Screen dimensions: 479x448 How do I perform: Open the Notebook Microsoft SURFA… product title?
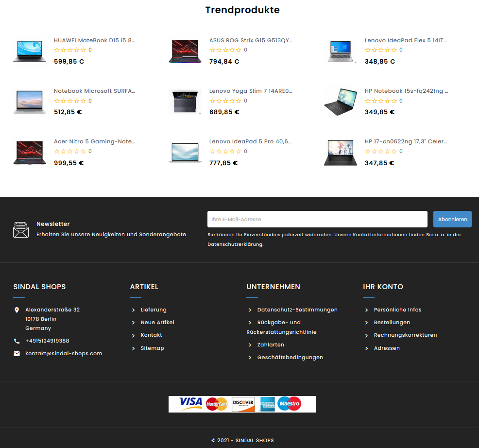click(94, 91)
